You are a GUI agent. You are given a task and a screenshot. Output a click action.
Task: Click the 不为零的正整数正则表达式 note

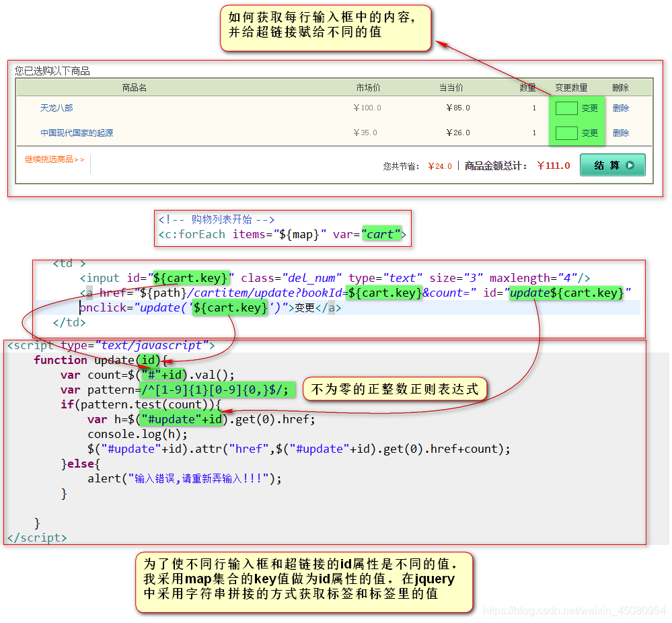point(395,390)
